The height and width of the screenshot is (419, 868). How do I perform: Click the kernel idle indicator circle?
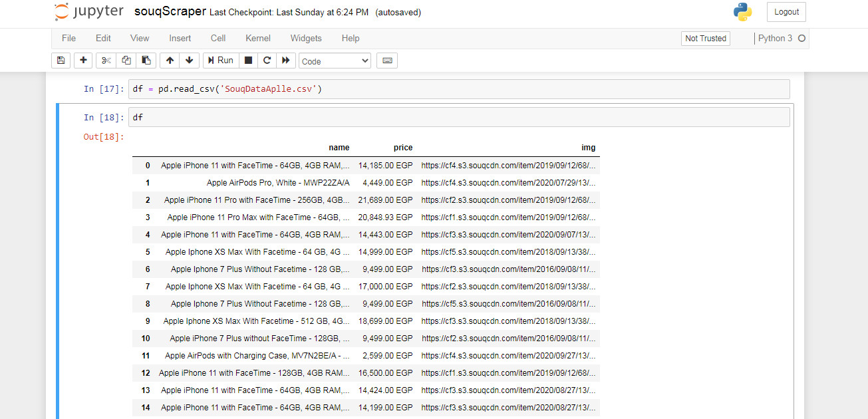pos(801,39)
